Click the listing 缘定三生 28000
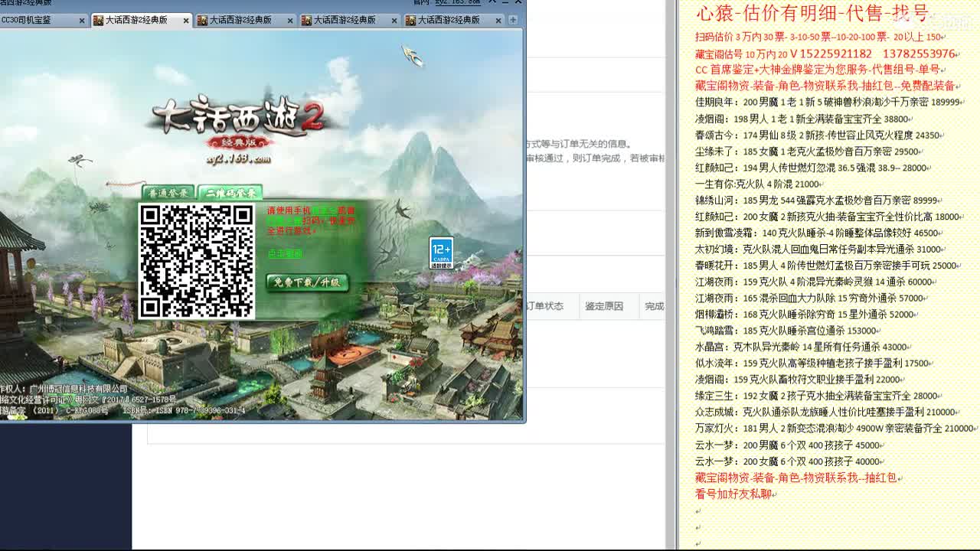Screen dimensions: 980x551 coord(817,396)
